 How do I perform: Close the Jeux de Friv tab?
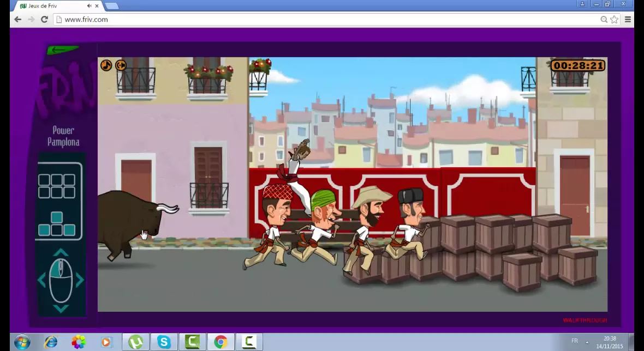pos(97,6)
